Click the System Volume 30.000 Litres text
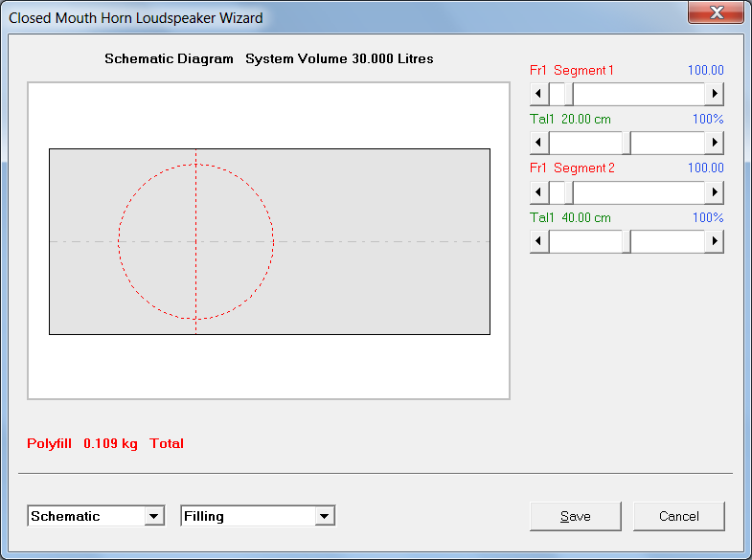The width and height of the screenshot is (752, 560). pyautogui.click(x=339, y=59)
